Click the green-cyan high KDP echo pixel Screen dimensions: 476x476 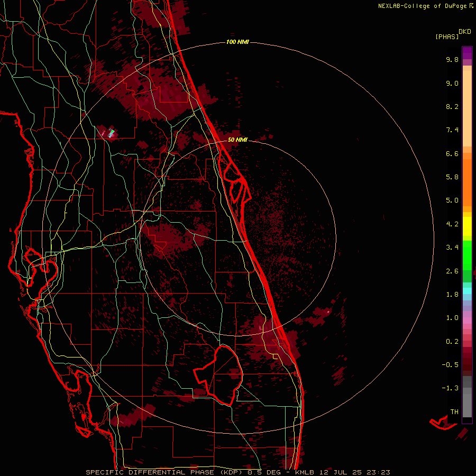tap(112, 132)
